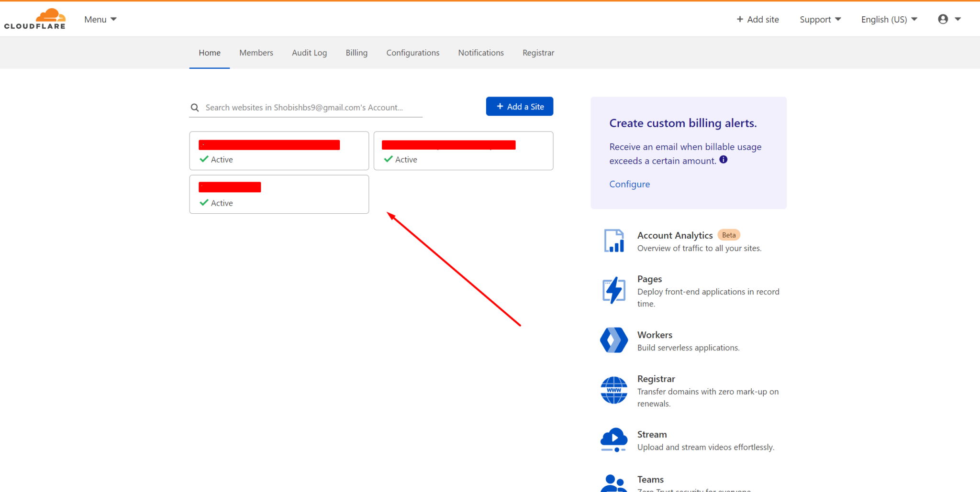Viewport: 980px width, 492px height.
Task: Expand the Menu dropdown
Action: [x=100, y=19]
